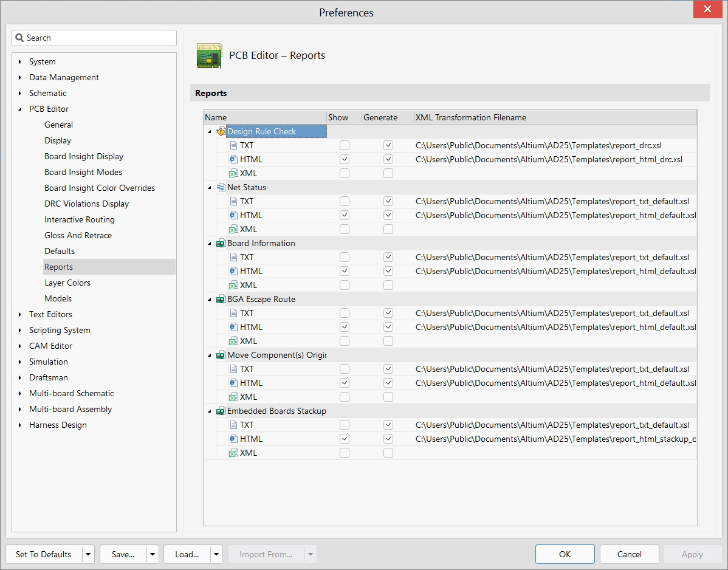Uncheck Generate for Design Rule Check HTML
The width and height of the screenshot is (728, 570).
pos(388,160)
